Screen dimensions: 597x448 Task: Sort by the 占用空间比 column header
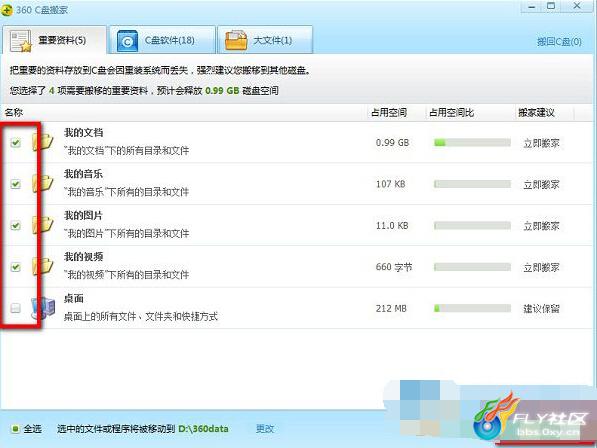[452, 113]
